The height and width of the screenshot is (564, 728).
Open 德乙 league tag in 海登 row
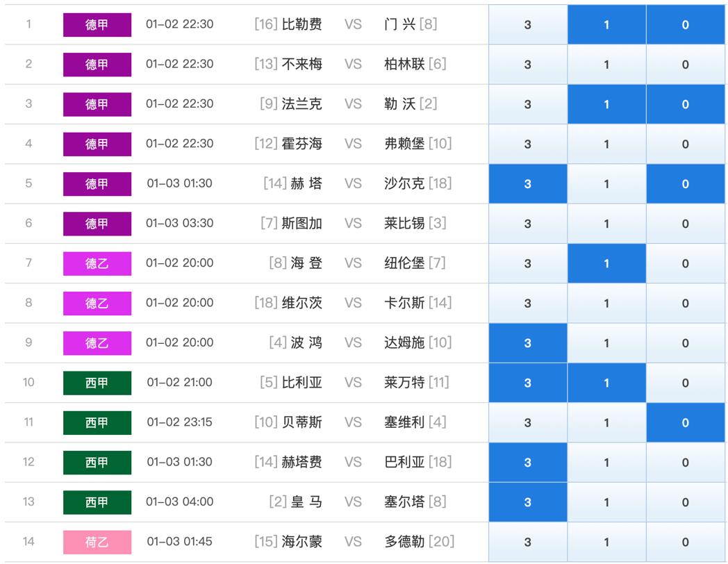tap(97, 264)
